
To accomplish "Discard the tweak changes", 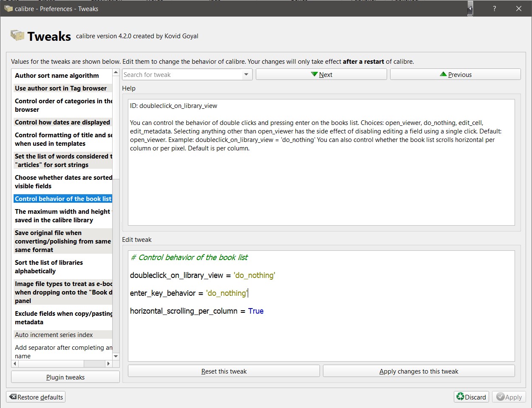I will point(471,397).
